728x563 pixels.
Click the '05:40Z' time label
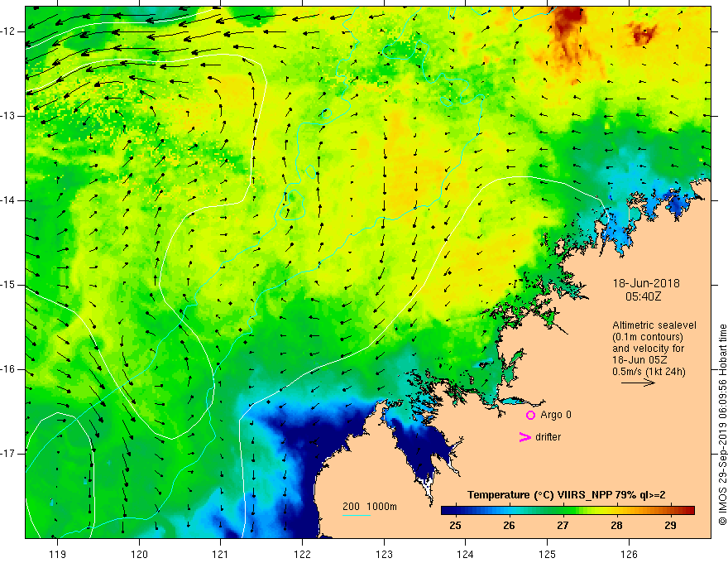[x=643, y=296]
